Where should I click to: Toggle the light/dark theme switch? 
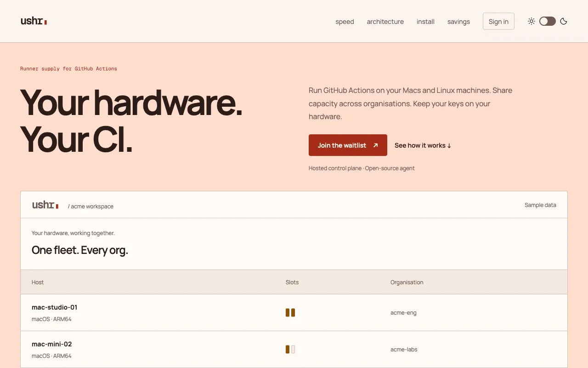pos(548,21)
